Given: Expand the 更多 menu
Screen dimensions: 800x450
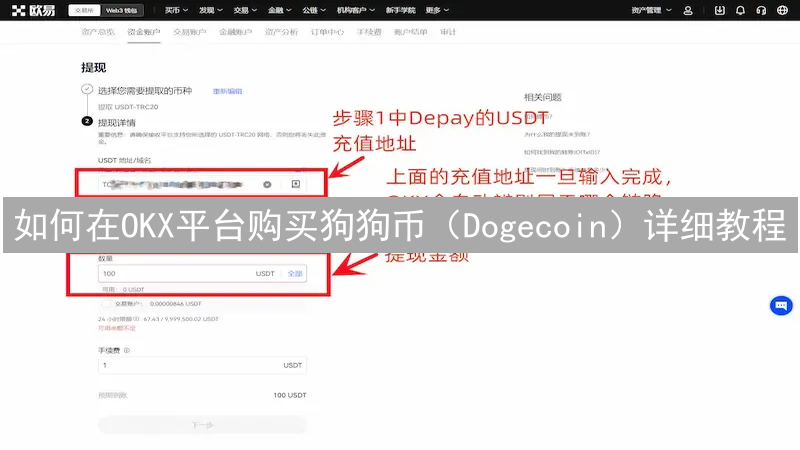Looking at the screenshot, I should [437, 10].
